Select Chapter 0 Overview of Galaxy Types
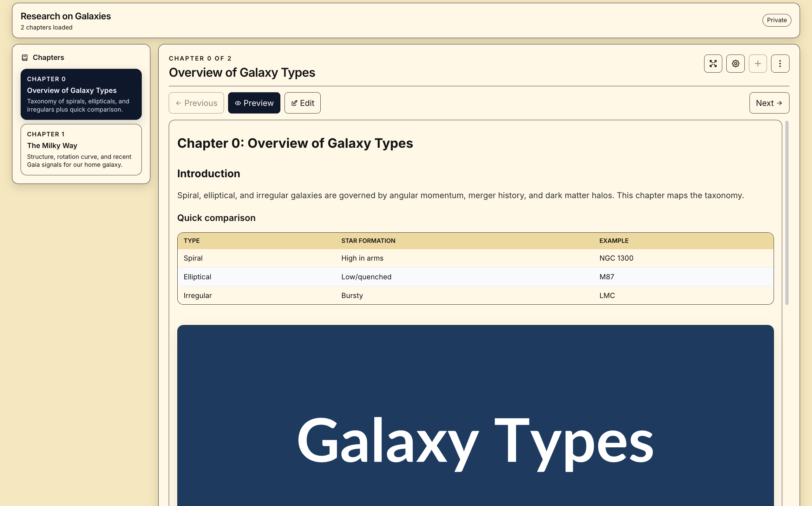Image resolution: width=812 pixels, height=506 pixels. (x=81, y=94)
